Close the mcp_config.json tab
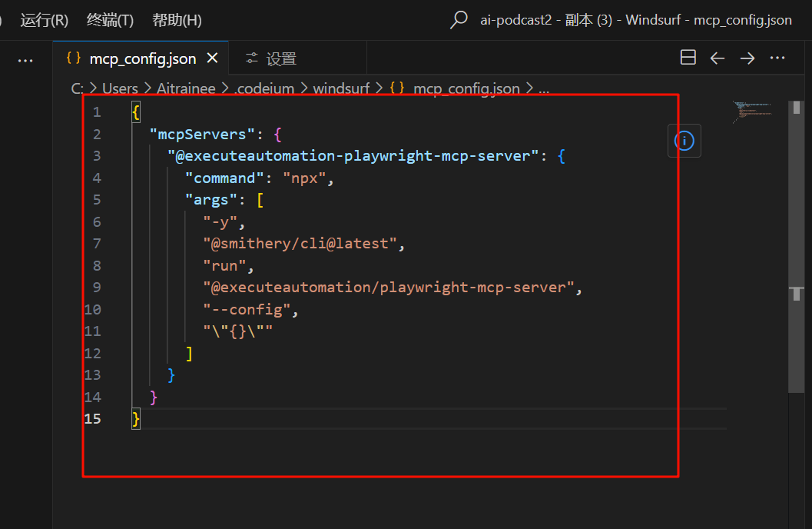 (x=213, y=58)
